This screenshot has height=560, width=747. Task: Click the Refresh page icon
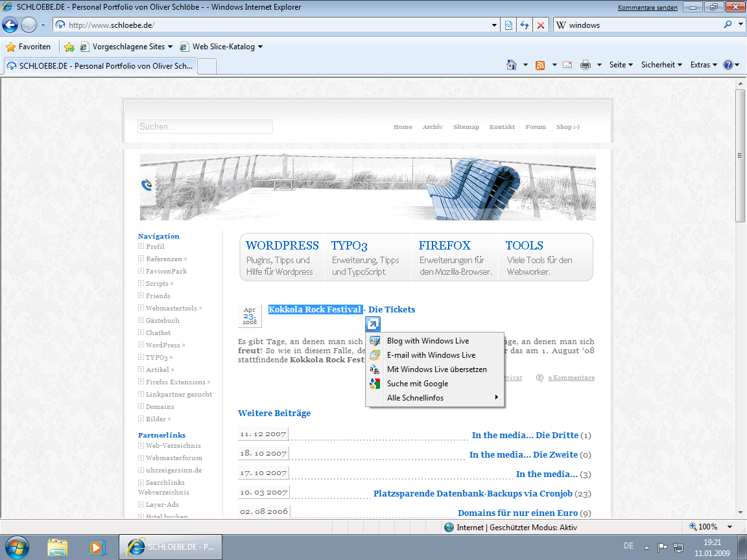click(525, 25)
